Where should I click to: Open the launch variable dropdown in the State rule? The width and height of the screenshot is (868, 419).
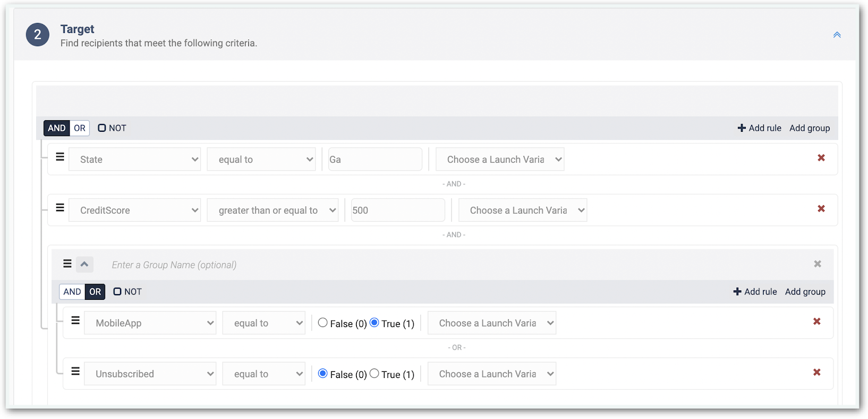(x=500, y=160)
